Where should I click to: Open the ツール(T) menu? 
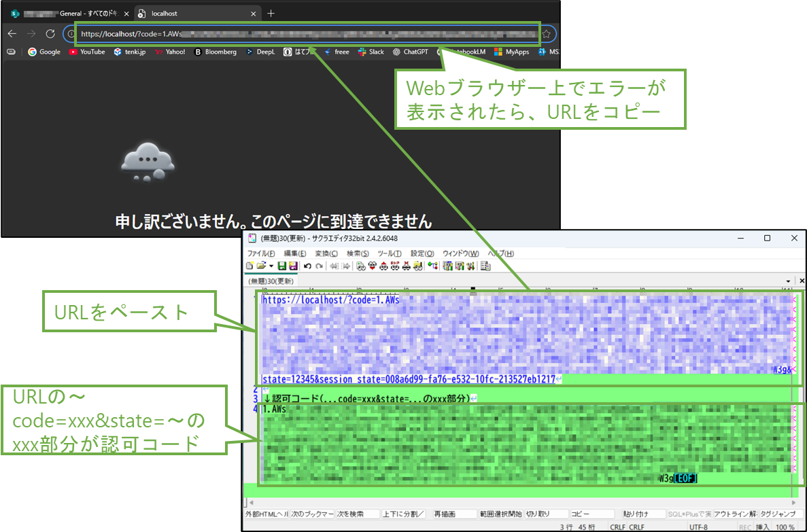coord(389,253)
